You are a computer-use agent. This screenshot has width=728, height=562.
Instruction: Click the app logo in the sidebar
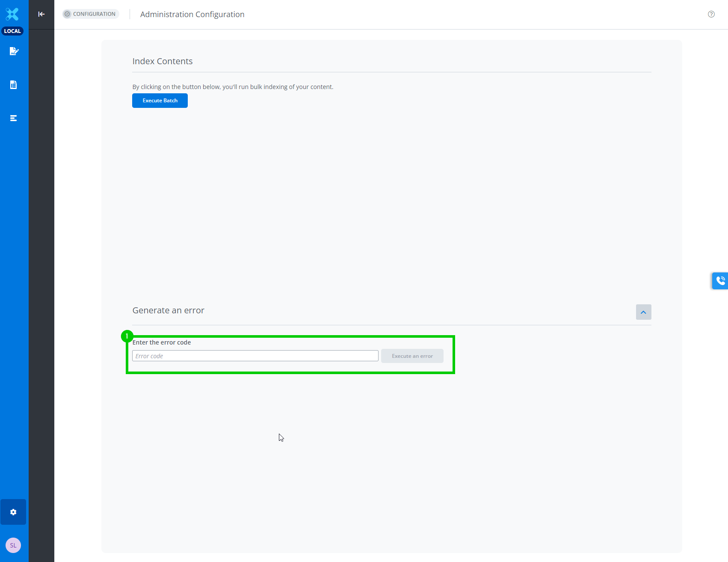[x=12, y=14]
